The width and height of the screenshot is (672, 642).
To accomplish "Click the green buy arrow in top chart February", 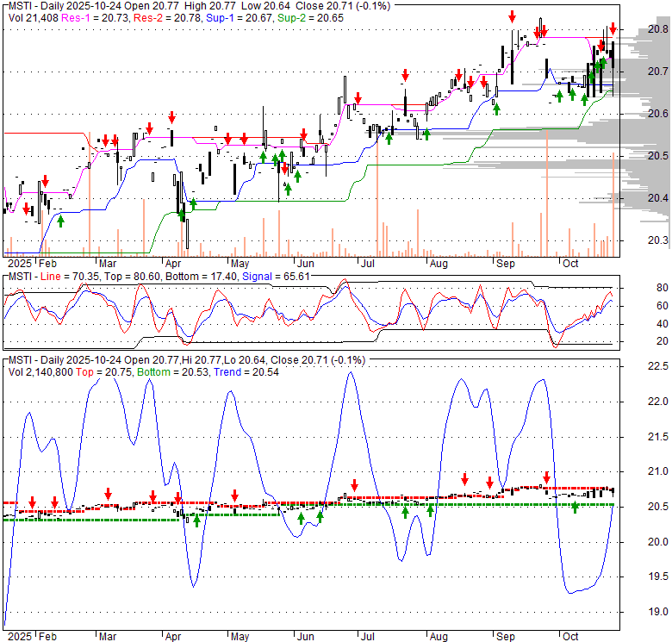I will point(60,221).
